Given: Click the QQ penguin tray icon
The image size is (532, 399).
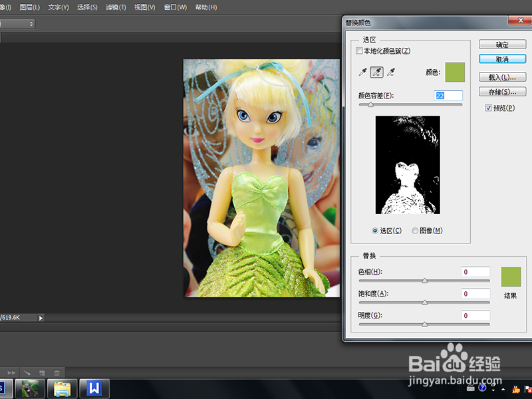Looking at the screenshot, I should (516, 389).
